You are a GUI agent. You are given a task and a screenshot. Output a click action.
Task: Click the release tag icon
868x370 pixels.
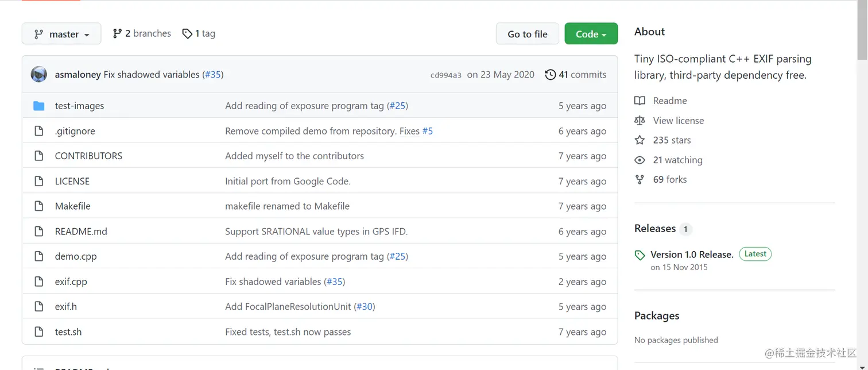click(640, 255)
